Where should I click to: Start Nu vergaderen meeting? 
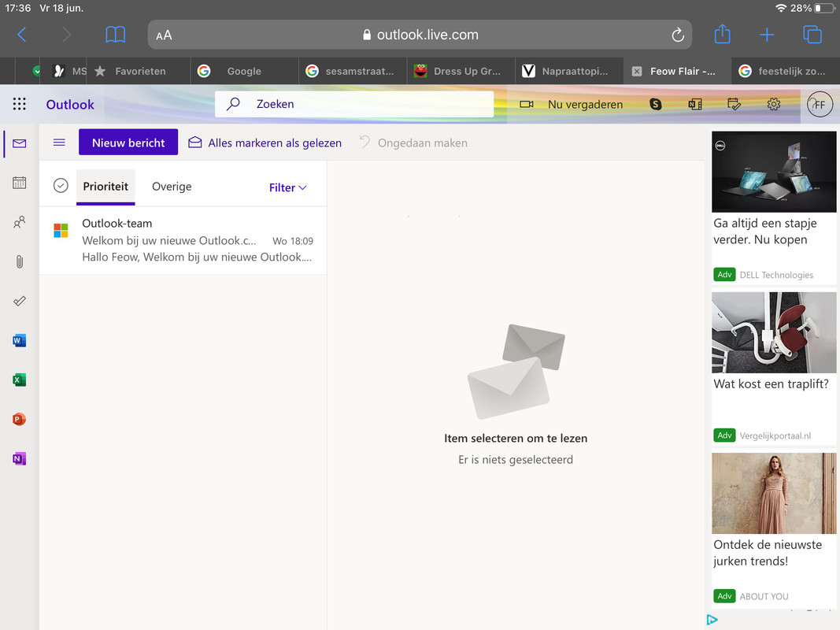[572, 105]
